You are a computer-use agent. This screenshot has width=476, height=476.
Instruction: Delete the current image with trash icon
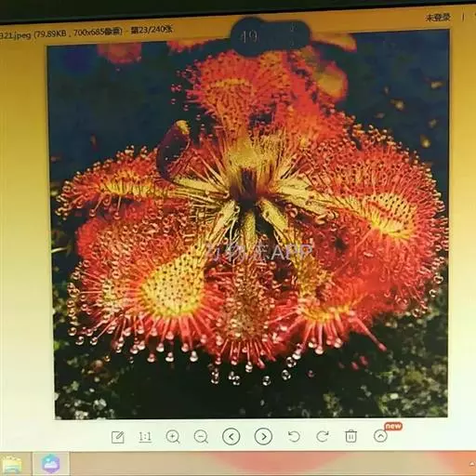click(x=350, y=436)
